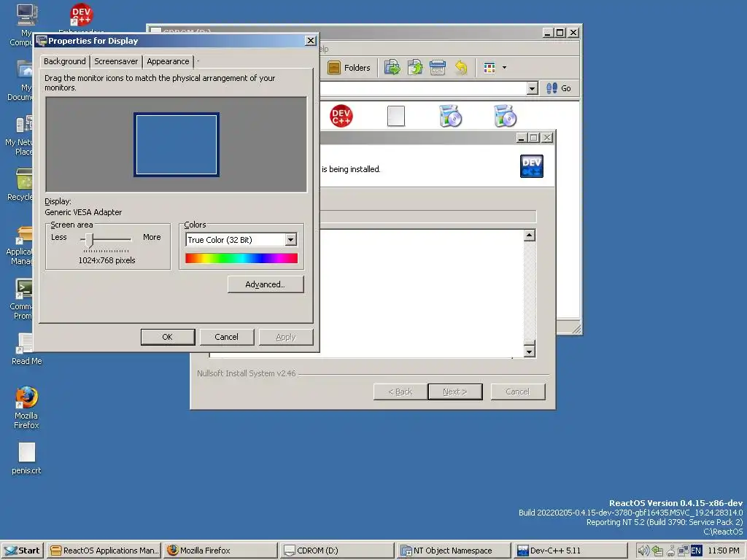Click the Next > button in the installer

point(455,392)
